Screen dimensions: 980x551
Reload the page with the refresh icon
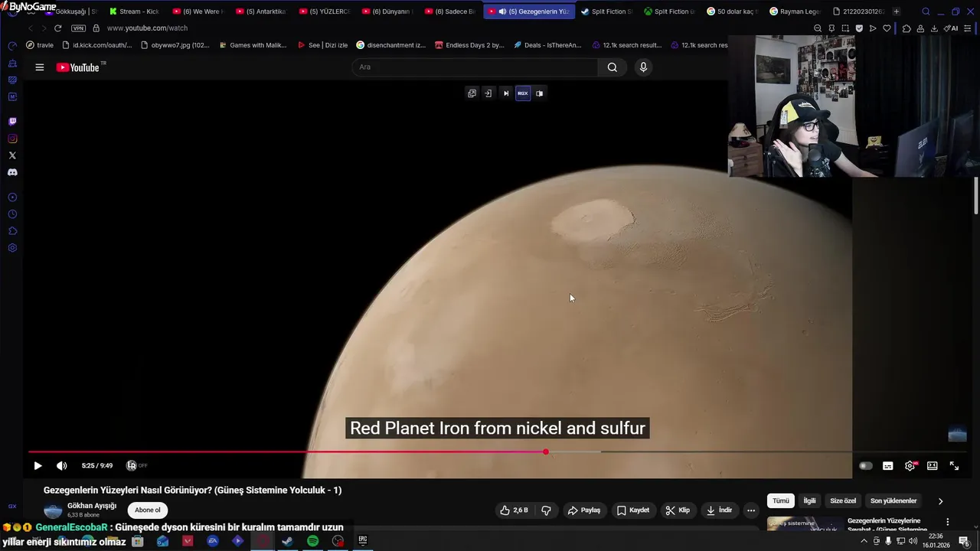pos(57,28)
